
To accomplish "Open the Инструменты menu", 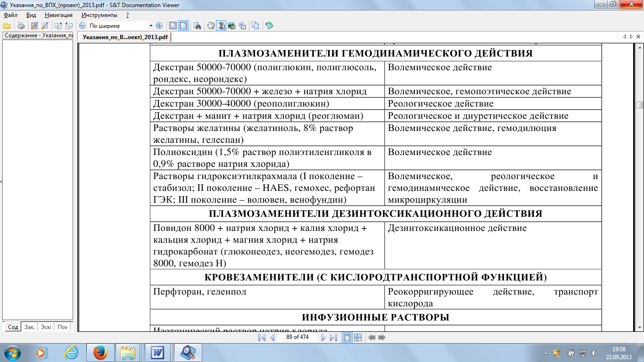I will pos(99,15).
